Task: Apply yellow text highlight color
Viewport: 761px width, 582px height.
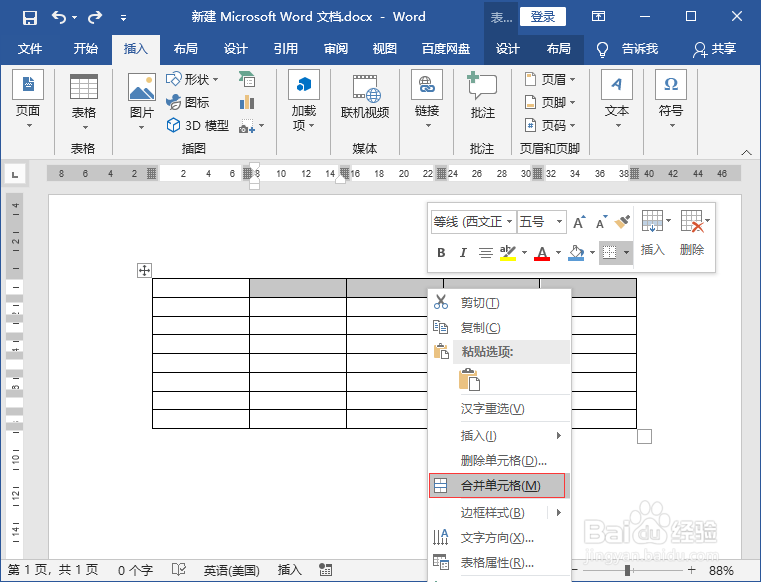Action: (x=508, y=252)
